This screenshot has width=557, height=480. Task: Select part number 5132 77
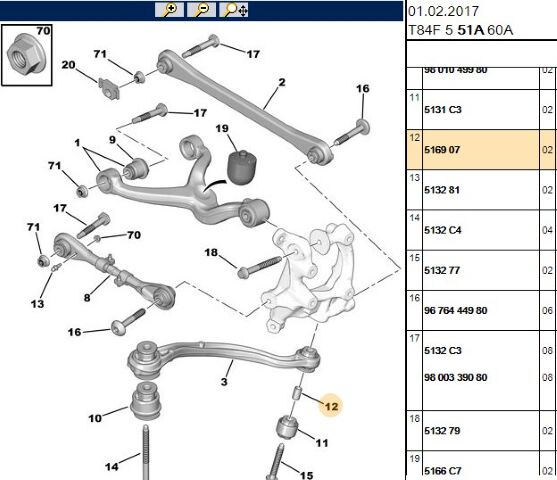(x=442, y=270)
